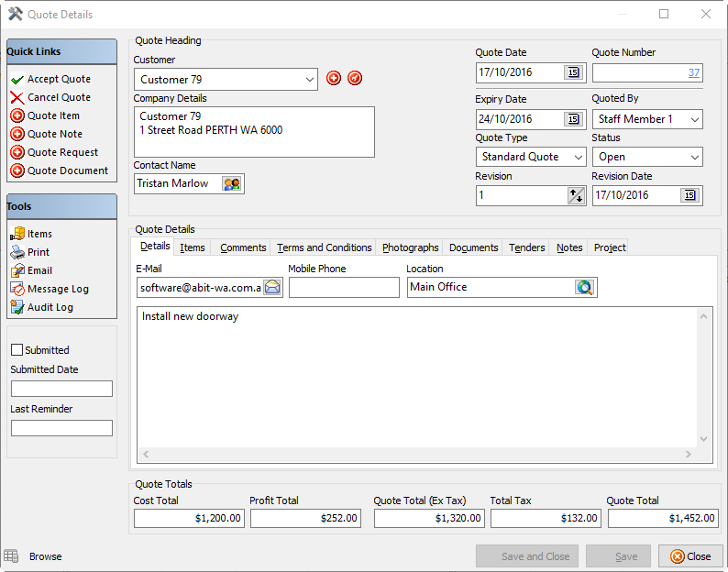Viewport: 728px width, 572px height.
Task: Expand the Status dropdown
Action: pos(693,158)
